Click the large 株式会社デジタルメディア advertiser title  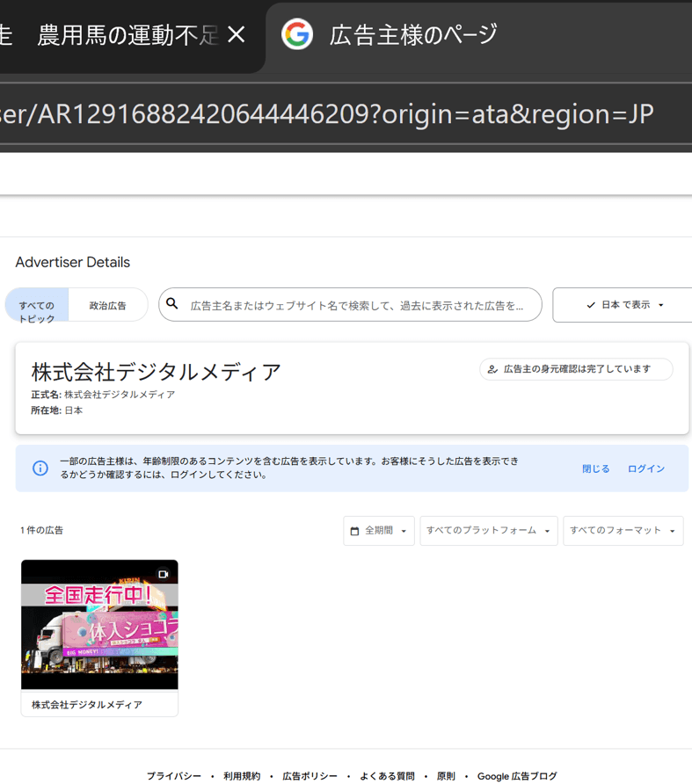coord(157,372)
